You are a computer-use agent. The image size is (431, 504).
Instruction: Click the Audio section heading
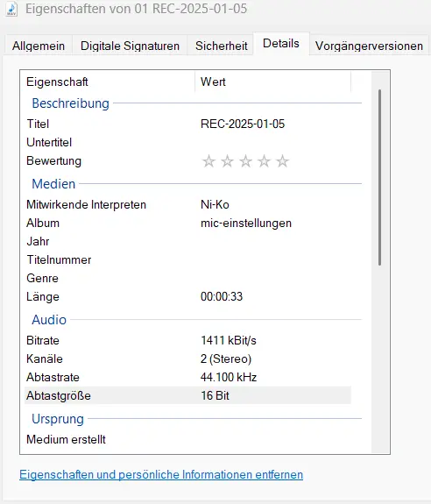[x=49, y=320]
